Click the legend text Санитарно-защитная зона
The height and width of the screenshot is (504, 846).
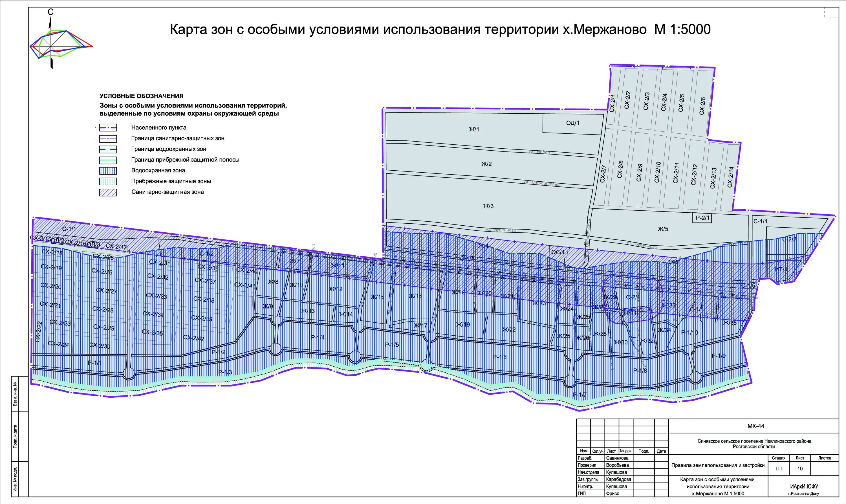pos(168,192)
